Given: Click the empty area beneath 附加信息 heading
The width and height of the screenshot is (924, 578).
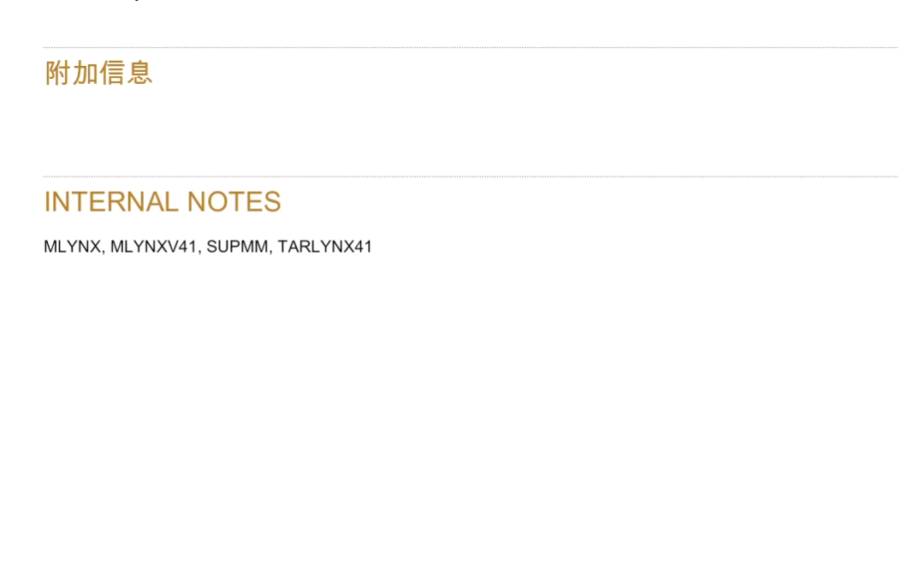Looking at the screenshot, I should [471, 131].
